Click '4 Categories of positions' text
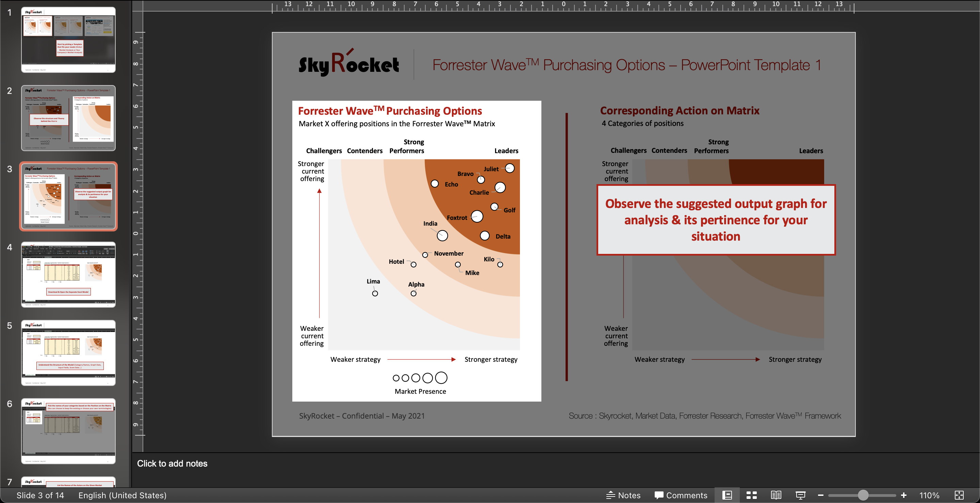The height and width of the screenshot is (503, 980). [x=642, y=123]
